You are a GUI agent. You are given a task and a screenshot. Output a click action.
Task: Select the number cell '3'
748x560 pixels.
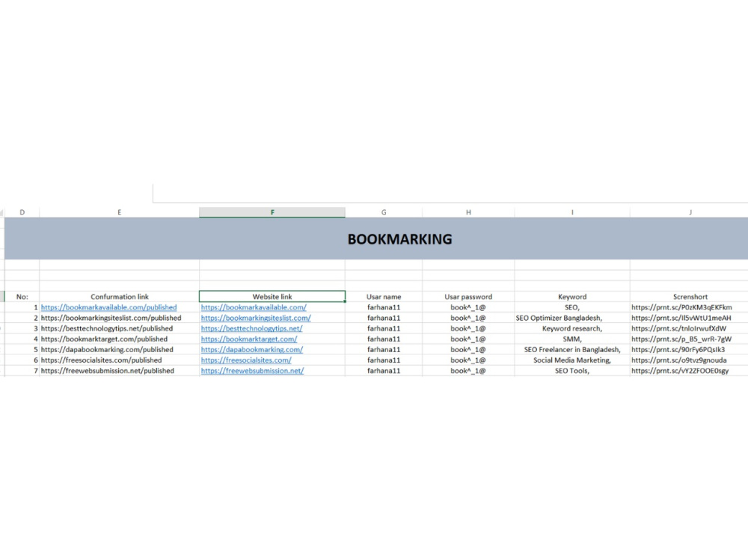[22, 328]
